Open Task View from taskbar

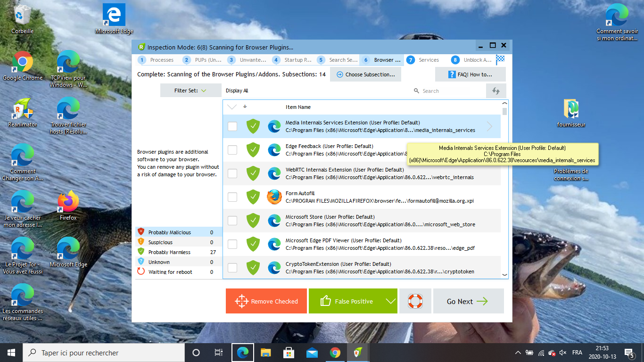click(x=219, y=353)
